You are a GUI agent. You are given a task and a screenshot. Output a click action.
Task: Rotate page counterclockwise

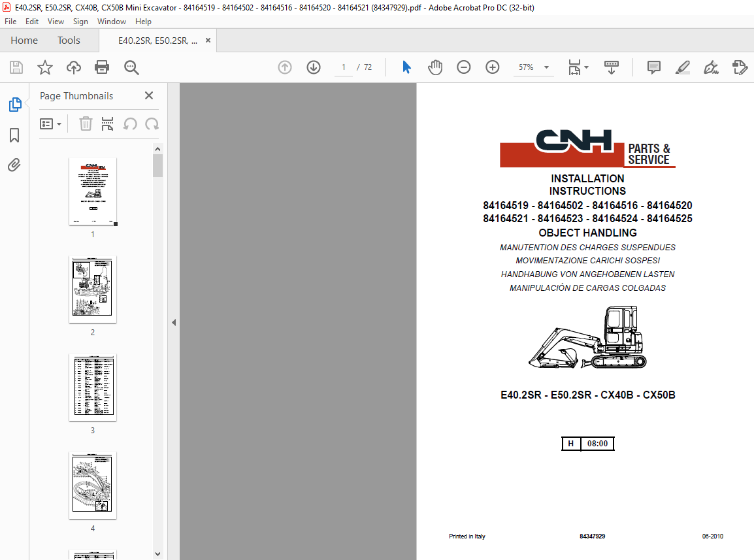(x=130, y=124)
